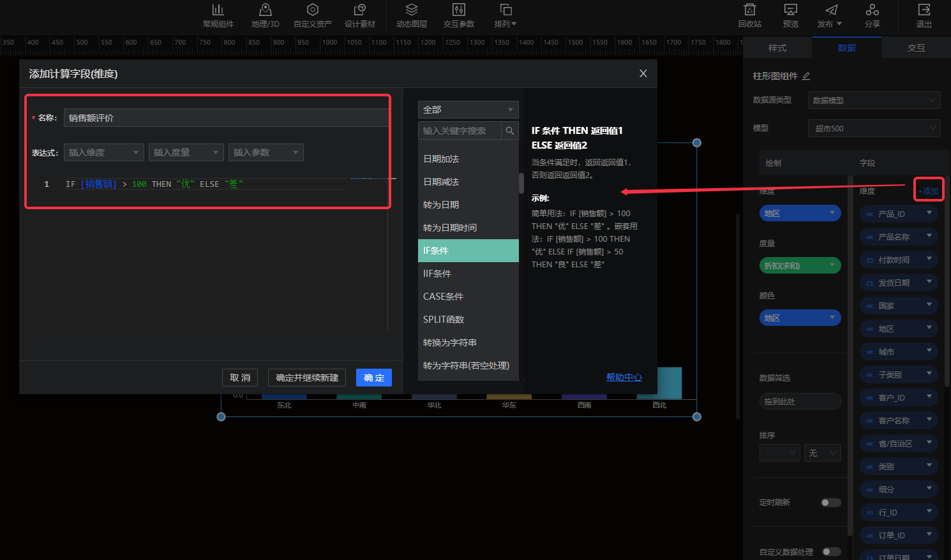The height and width of the screenshot is (560, 951).
Task: Open the 全部 function category dropdown
Action: (x=468, y=110)
